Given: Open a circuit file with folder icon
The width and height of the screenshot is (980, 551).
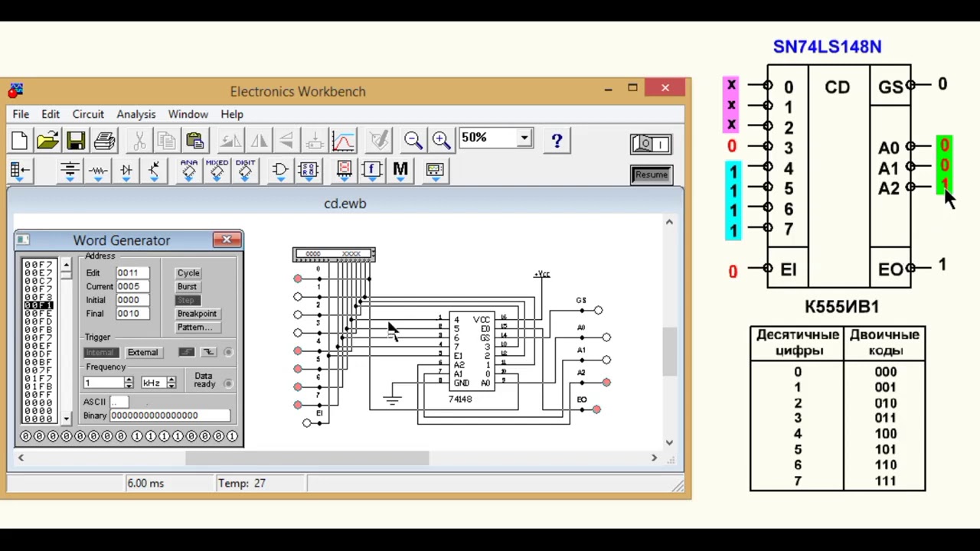Looking at the screenshot, I should 47,141.
